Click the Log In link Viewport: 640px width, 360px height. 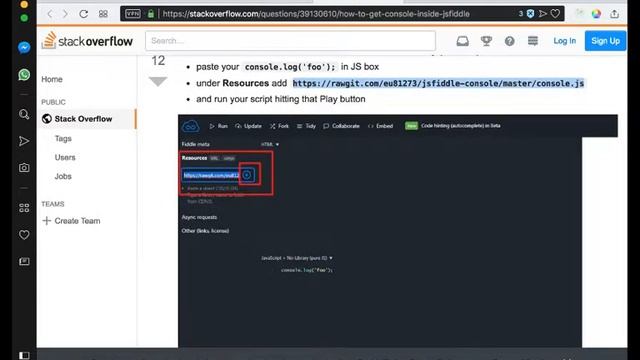[564, 41]
